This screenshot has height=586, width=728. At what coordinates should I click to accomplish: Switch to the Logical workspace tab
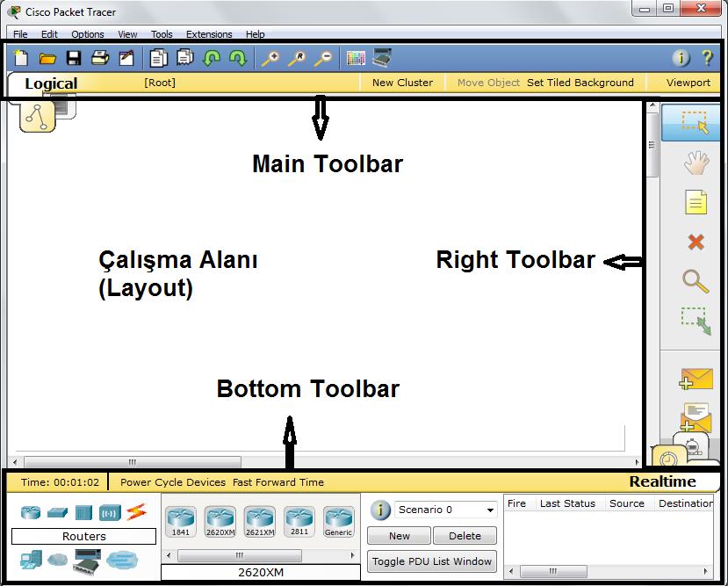tap(51, 83)
